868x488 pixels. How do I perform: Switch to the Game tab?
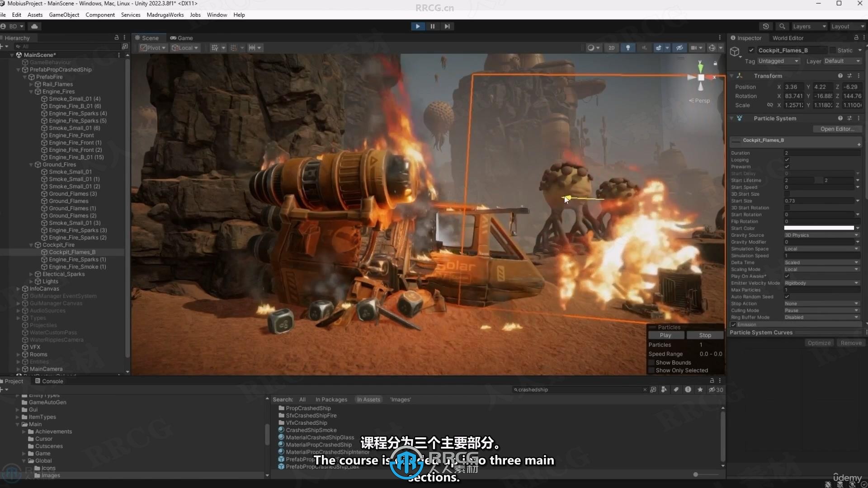point(181,38)
